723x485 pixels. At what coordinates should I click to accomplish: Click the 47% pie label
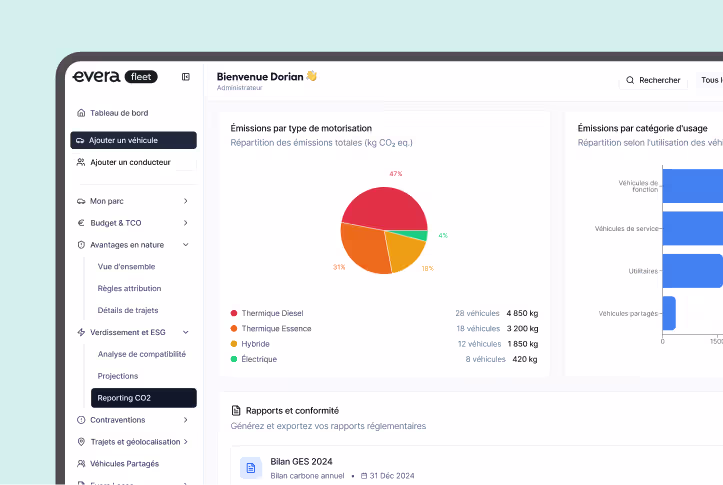tap(396, 174)
